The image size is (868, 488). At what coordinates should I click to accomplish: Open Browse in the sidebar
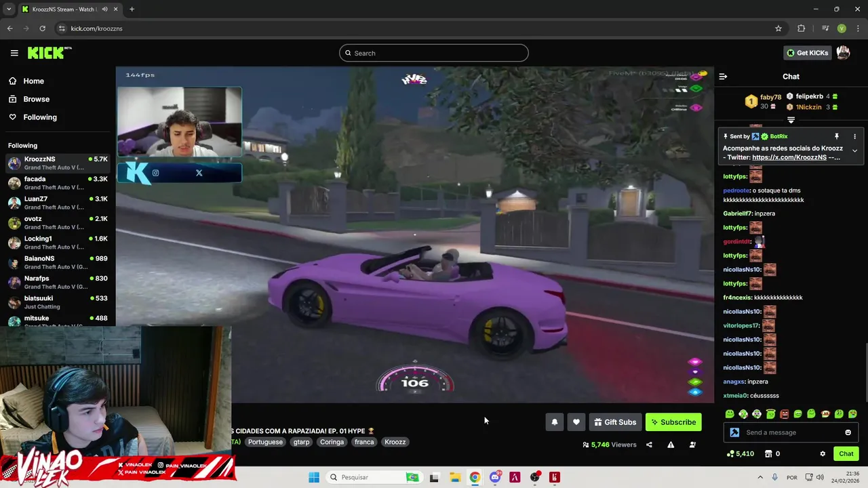[36, 99]
